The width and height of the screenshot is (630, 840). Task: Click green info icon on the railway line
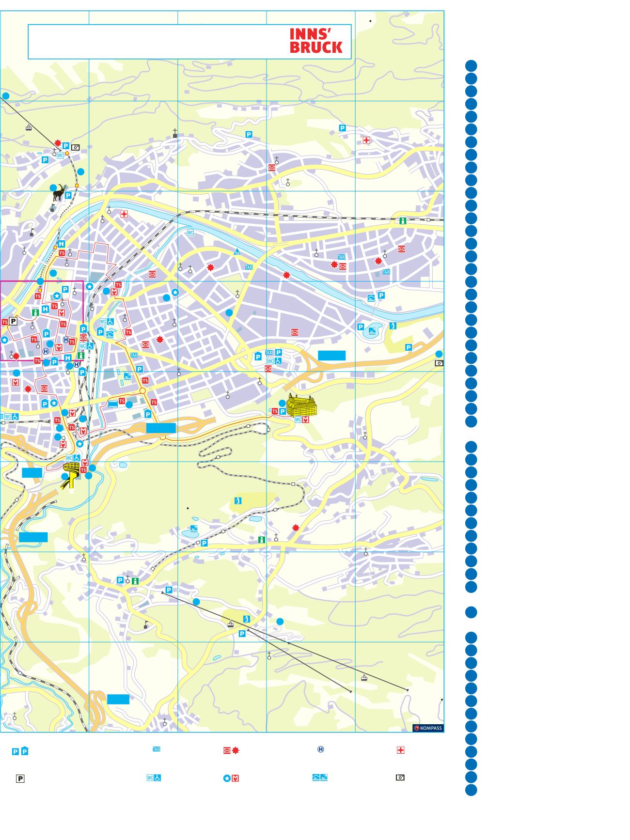[x=403, y=220]
